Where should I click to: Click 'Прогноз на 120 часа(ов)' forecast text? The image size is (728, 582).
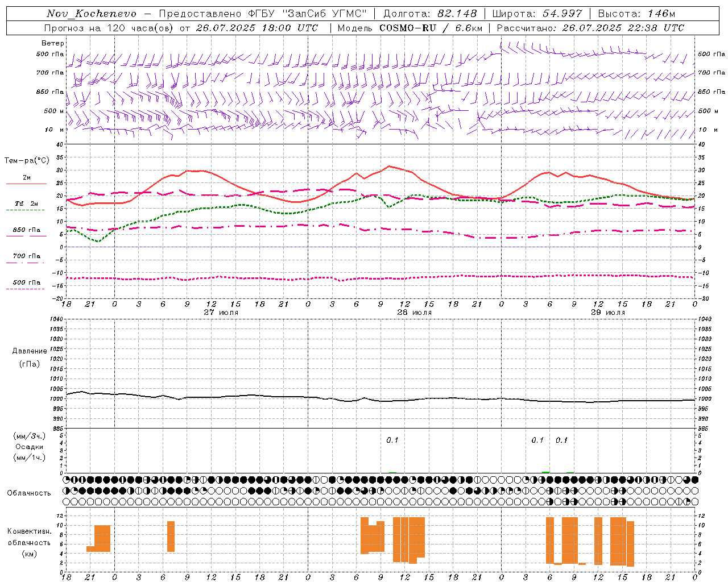(x=110, y=28)
